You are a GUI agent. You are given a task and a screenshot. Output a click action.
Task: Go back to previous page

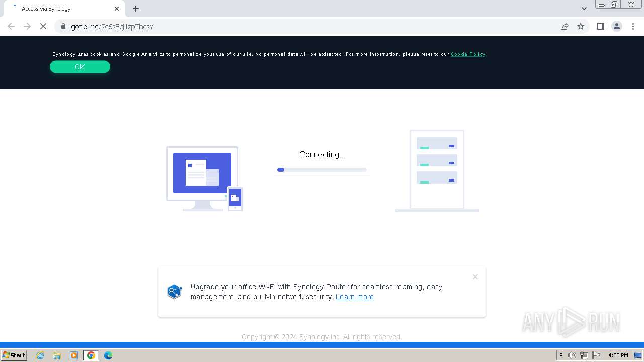click(11, 26)
